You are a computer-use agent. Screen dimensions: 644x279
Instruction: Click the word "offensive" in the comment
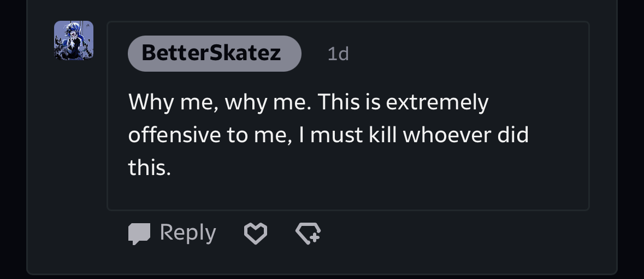tap(173, 135)
